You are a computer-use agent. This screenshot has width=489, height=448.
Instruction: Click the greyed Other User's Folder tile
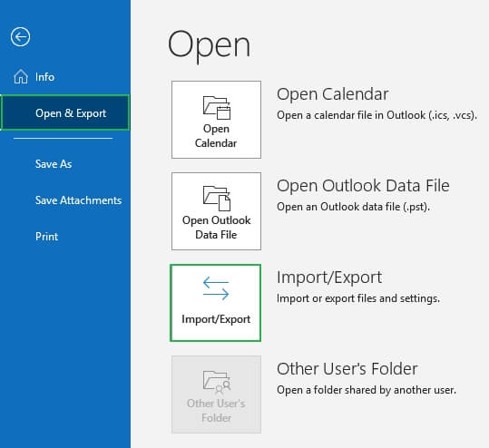(216, 394)
